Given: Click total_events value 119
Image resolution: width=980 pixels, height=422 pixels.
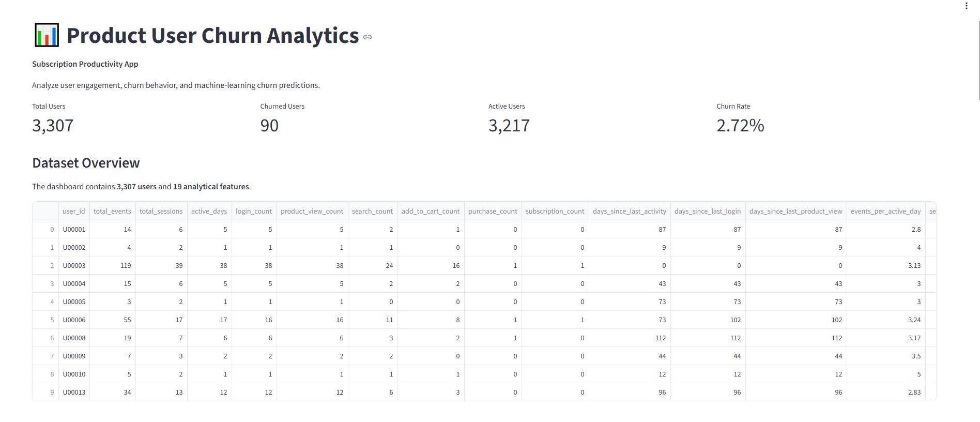Looking at the screenshot, I should (112, 265).
